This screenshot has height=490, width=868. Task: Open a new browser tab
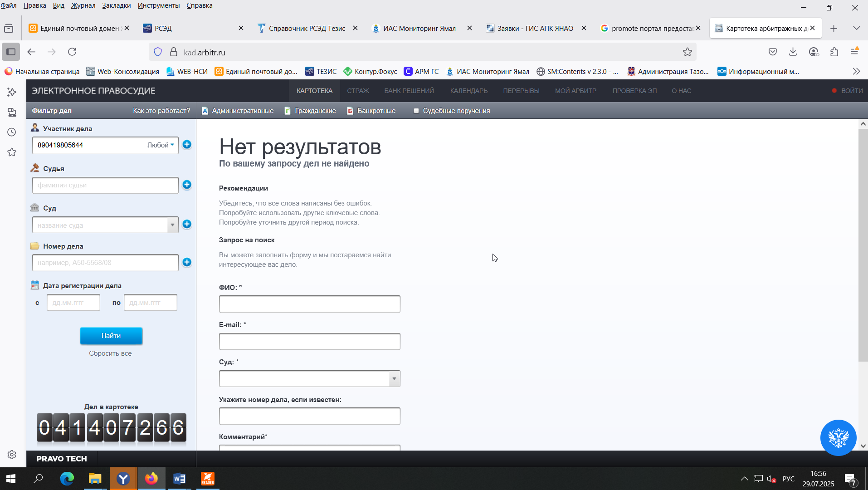[834, 29]
